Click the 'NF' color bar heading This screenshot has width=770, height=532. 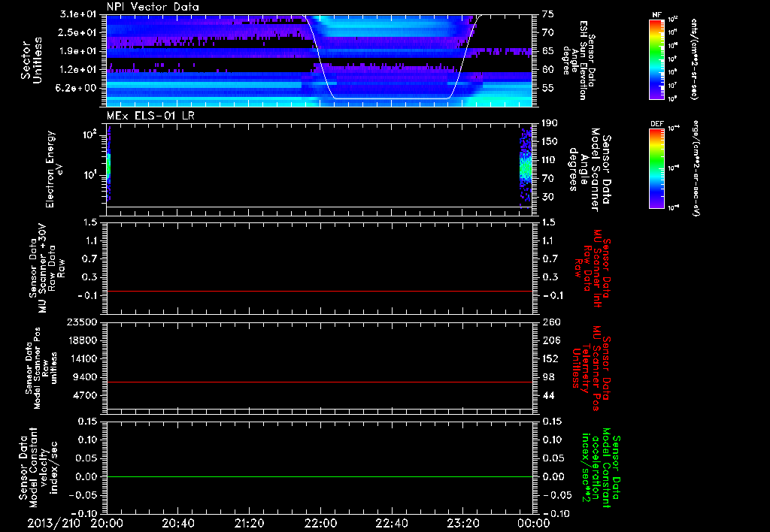(657, 15)
